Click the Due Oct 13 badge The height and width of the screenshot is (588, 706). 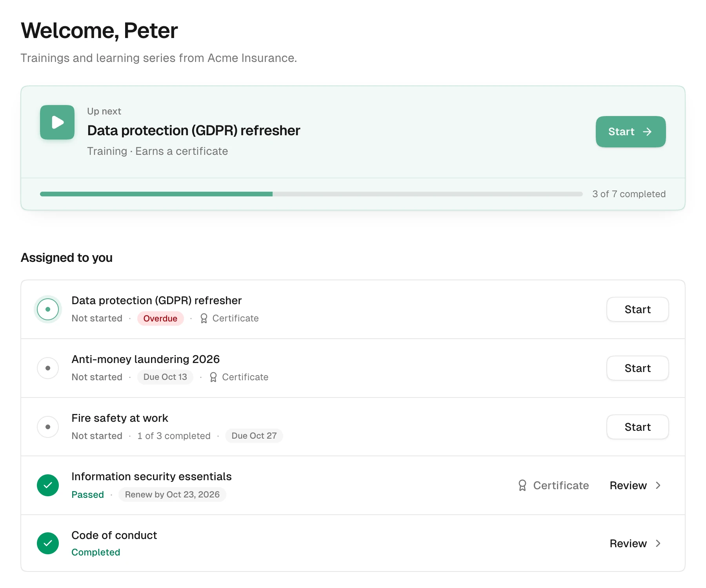[165, 377]
